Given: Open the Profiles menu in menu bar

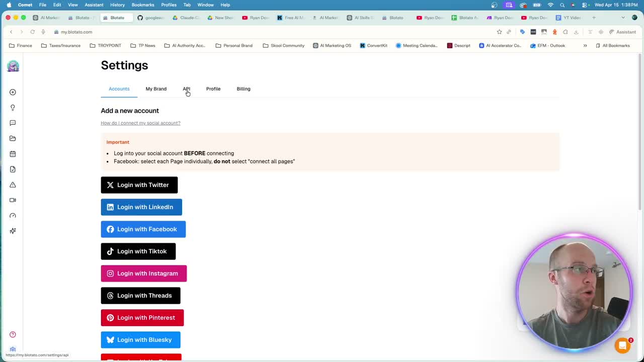Looking at the screenshot, I should [x=169, y=5].
